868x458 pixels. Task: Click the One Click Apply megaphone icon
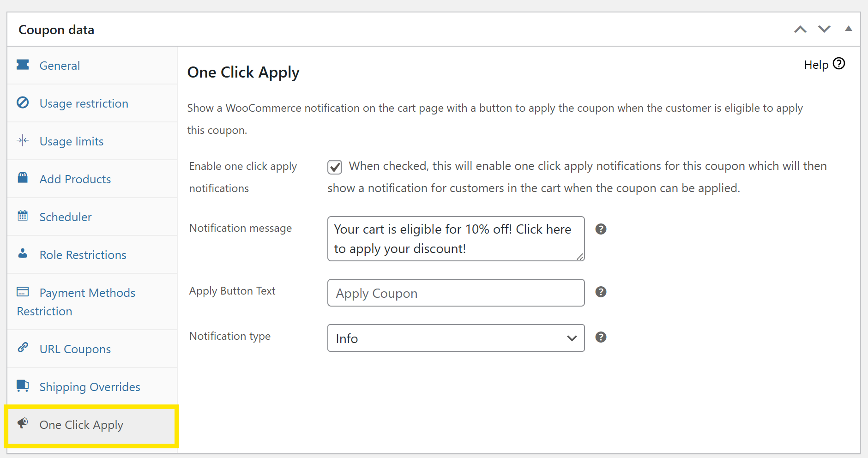23,423
